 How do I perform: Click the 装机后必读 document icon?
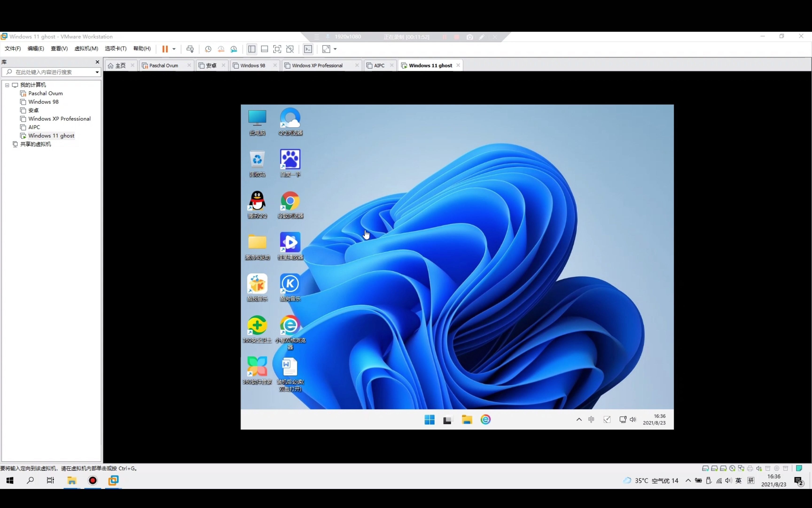290,374
